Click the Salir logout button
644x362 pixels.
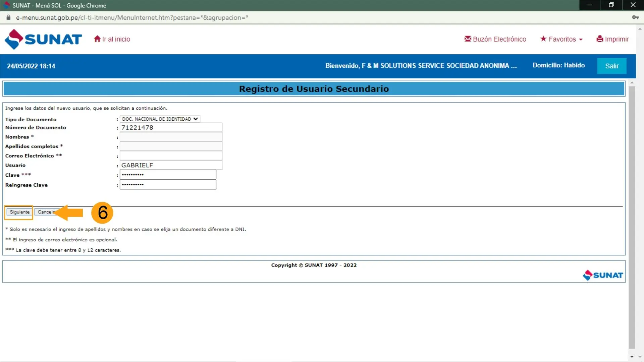(x=612, y=66)
